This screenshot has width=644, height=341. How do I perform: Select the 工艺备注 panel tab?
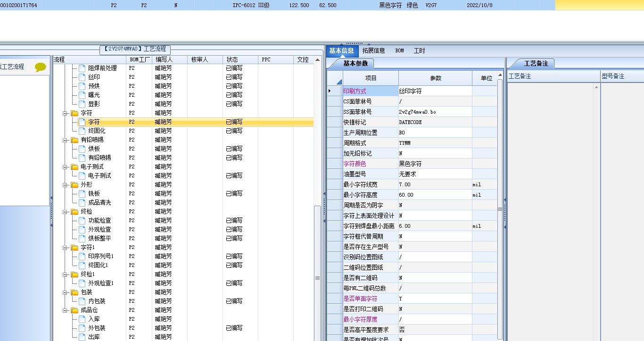click(536, 63)
